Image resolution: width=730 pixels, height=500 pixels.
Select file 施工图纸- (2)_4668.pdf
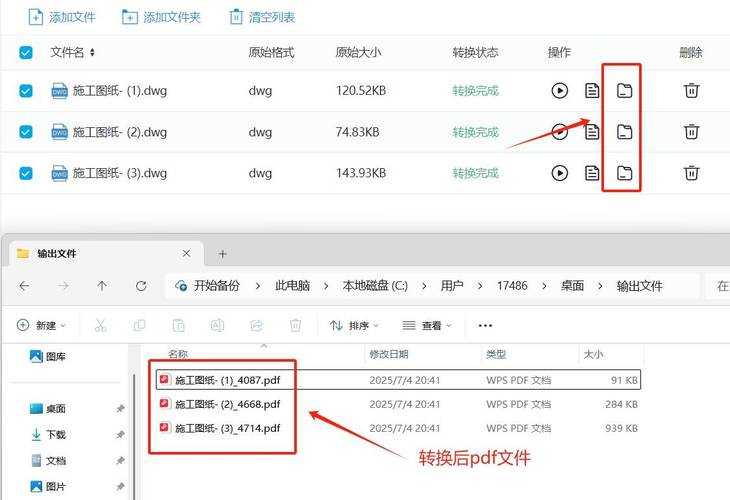pyautogui.click(x=227, y=404)
